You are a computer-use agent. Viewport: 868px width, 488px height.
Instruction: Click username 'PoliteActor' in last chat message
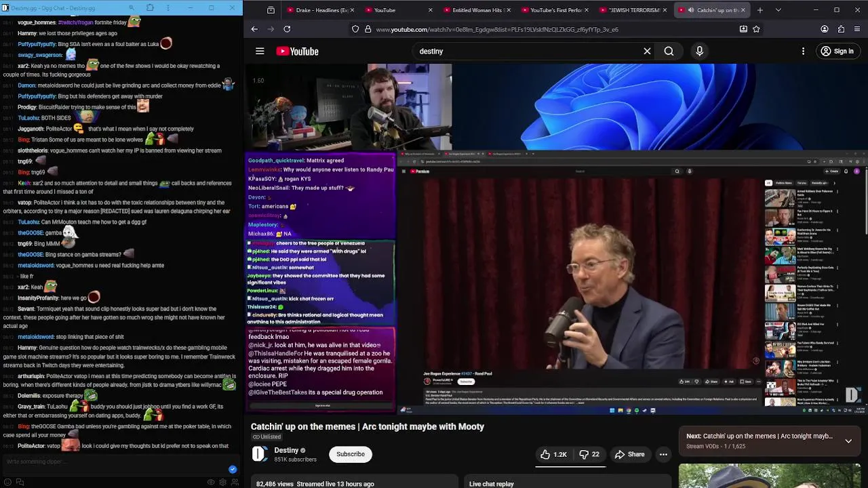pos(31,446)
